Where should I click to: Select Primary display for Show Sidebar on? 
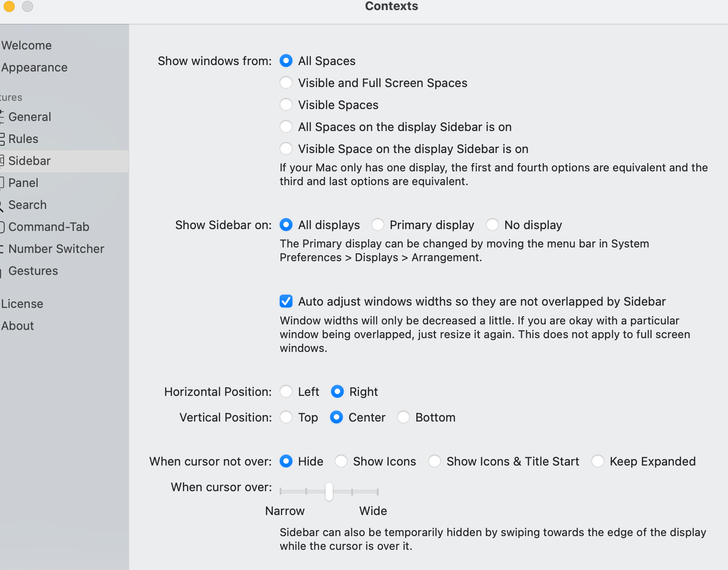point(378,225)
